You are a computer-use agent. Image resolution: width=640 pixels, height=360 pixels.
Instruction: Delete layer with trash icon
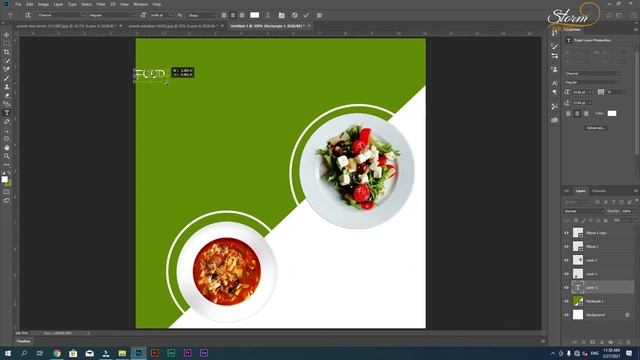tap(628, 342)
